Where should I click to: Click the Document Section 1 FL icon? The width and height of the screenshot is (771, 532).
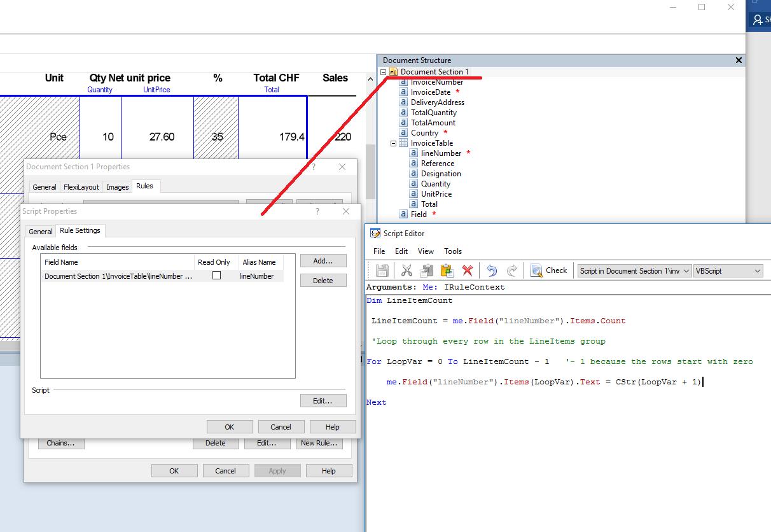click(x=393, y=72)
